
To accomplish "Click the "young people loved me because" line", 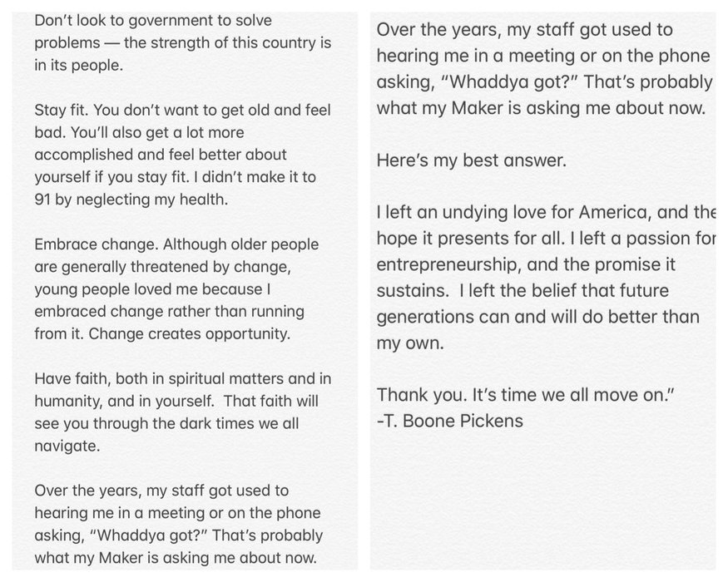I will coord(159,289).
